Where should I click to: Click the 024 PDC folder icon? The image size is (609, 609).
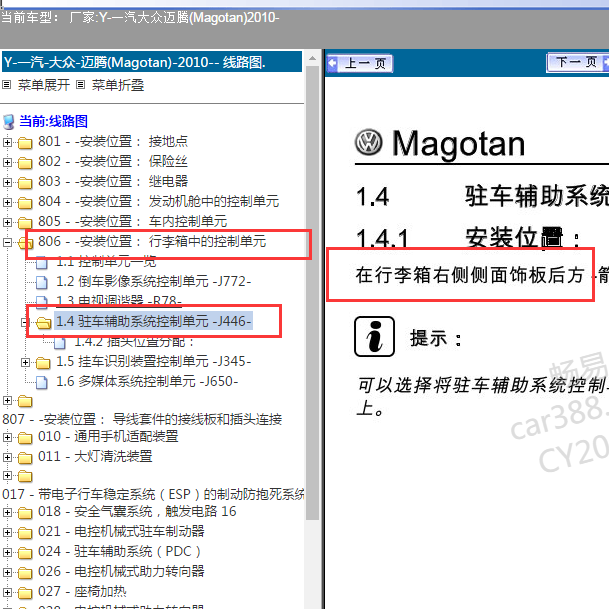pyautogui.click(x=25, y=553)
